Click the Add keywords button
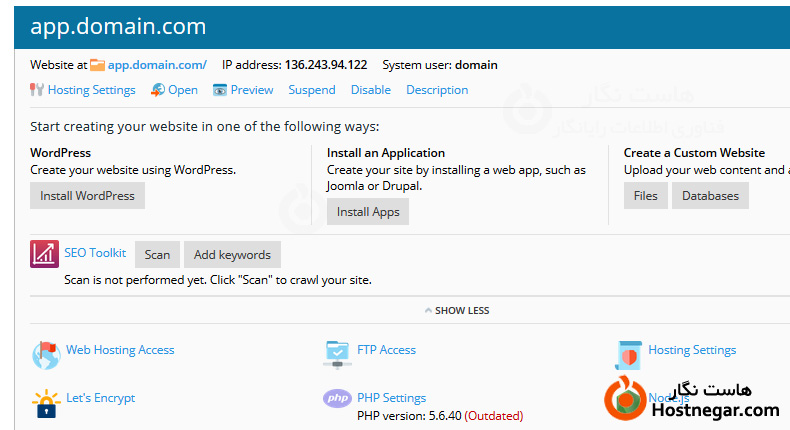 click(232, 255)
